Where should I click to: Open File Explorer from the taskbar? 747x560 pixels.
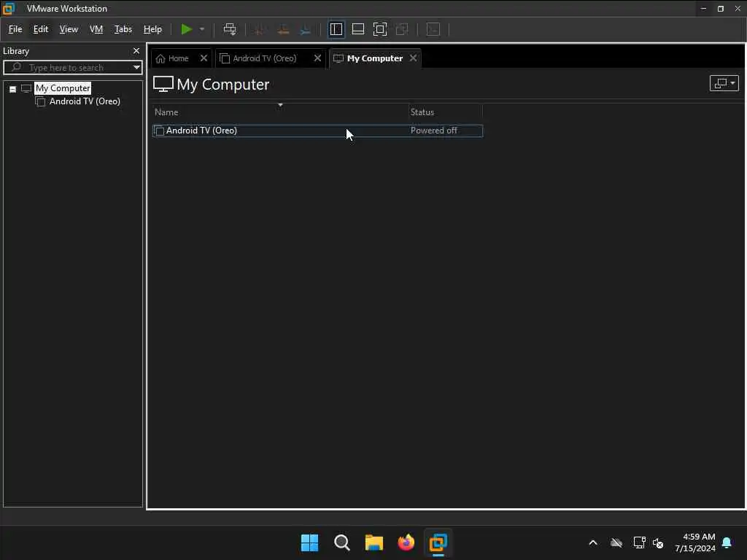pos(374,542)
